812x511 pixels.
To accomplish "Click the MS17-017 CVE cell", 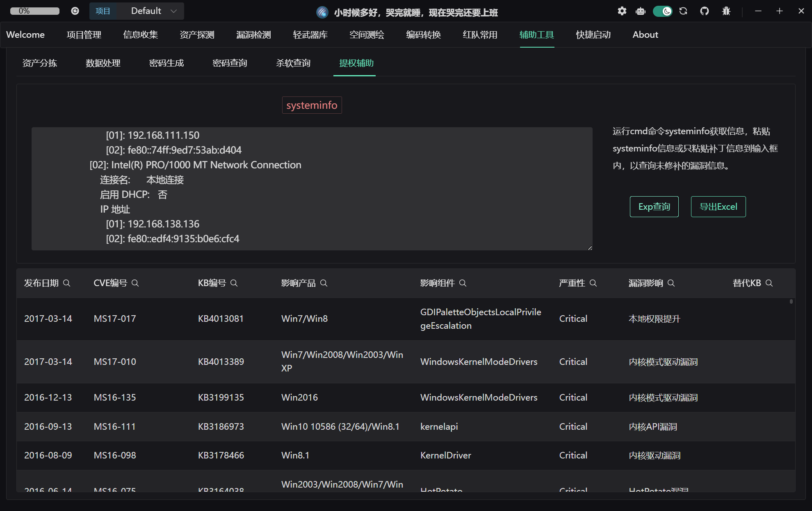I will click(115, 319).
